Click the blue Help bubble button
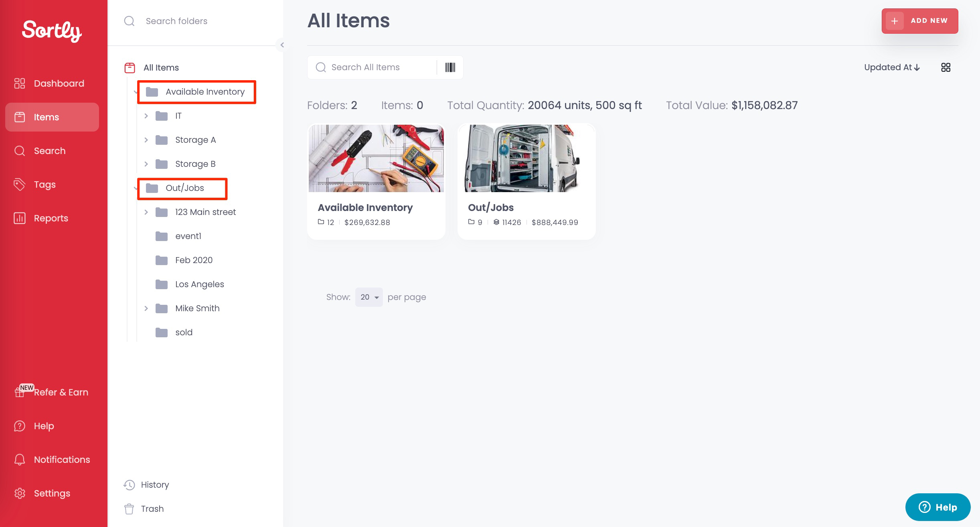Image resolution: width=980 pixels, height=527 pixels. pos(938,507)
